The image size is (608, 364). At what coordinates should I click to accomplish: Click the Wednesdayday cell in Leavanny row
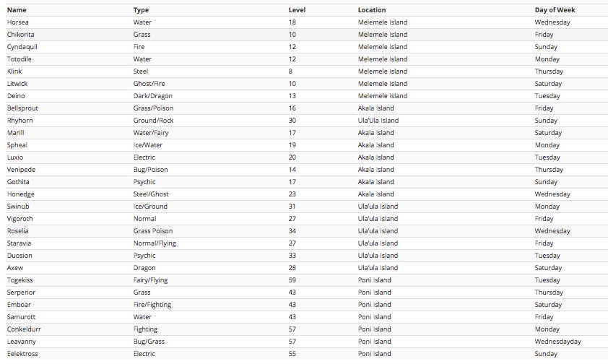[x=557, y=342]
